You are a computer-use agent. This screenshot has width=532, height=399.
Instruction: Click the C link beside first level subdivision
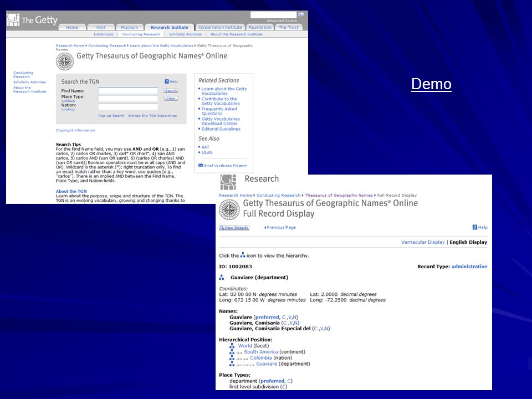284,387
